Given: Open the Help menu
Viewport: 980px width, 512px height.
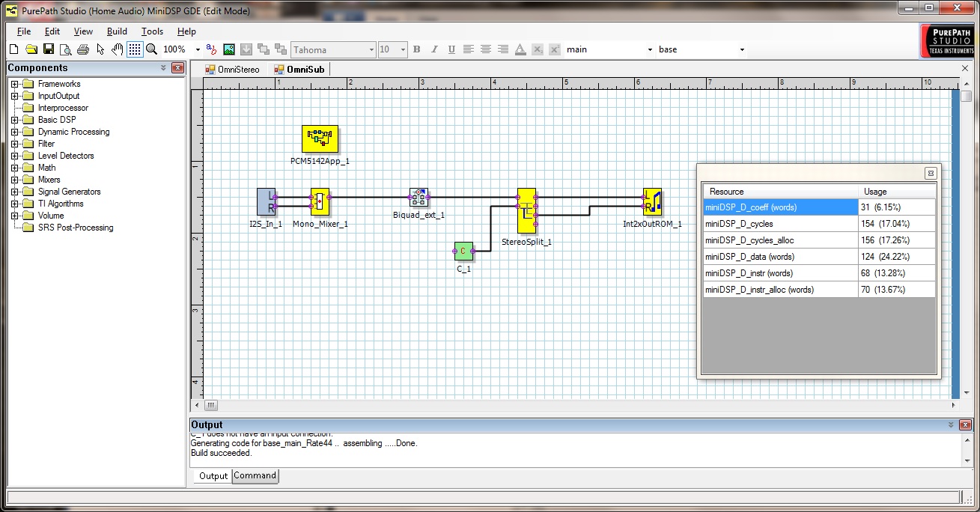Looking at the screenshot, I should pos(186,31).
